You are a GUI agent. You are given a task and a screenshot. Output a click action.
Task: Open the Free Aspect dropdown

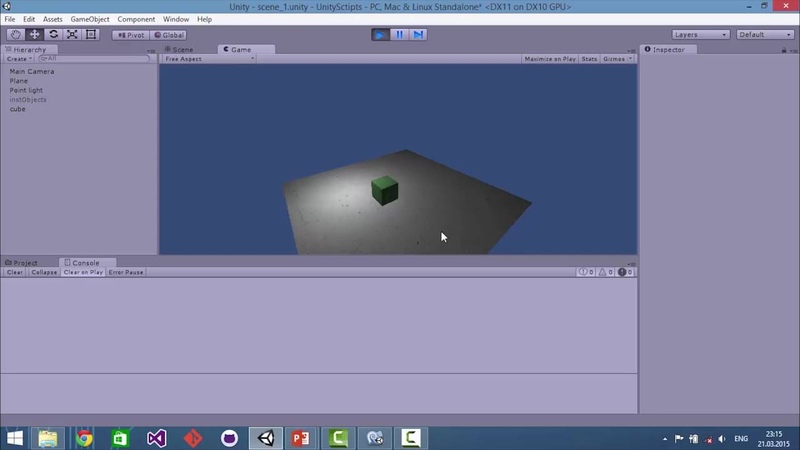209,59
